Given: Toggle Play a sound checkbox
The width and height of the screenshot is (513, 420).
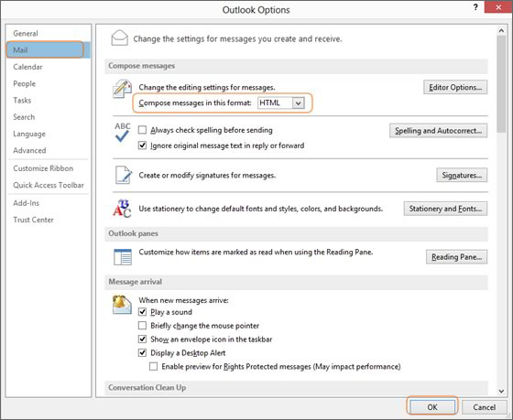Looking at the screenshot, I should point(142,312).
